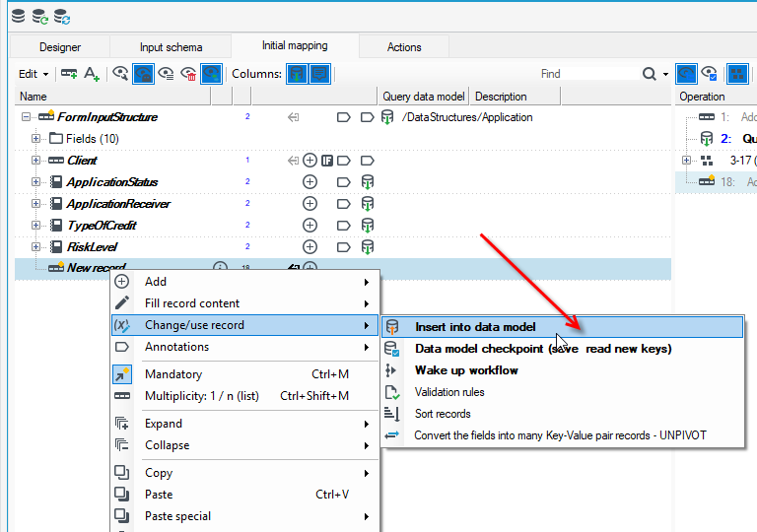Switch to the Input schema tab
This screenshot has width=757, height=532.
tap(171, 47)
